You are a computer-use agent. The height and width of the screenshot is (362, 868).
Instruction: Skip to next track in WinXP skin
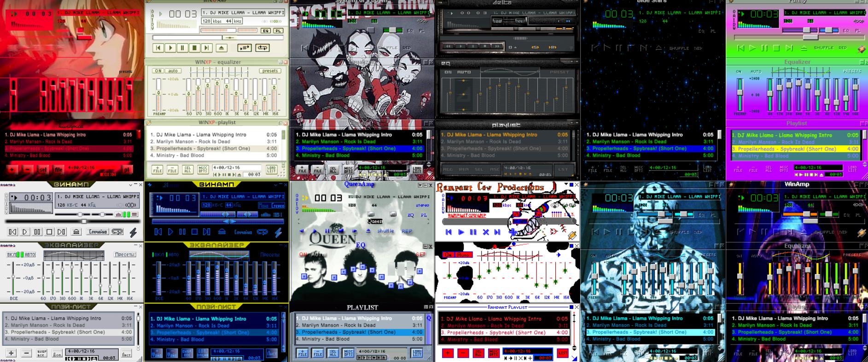pyautogui.click(x=206, y=48)
